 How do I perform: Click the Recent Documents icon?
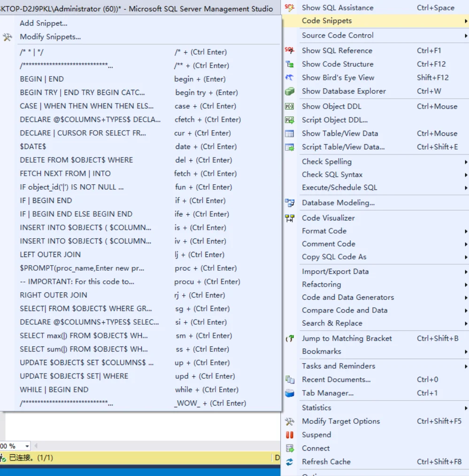[x=289, y=380]
